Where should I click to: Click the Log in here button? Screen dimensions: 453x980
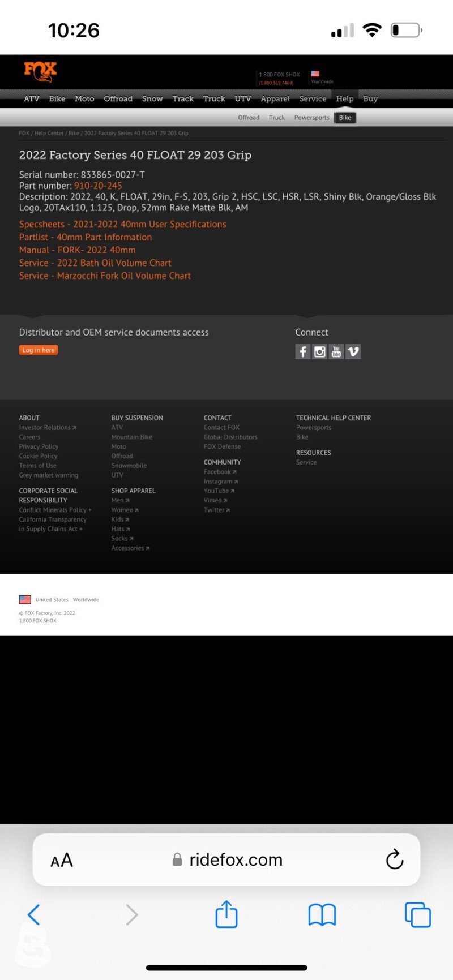point(39,350)
